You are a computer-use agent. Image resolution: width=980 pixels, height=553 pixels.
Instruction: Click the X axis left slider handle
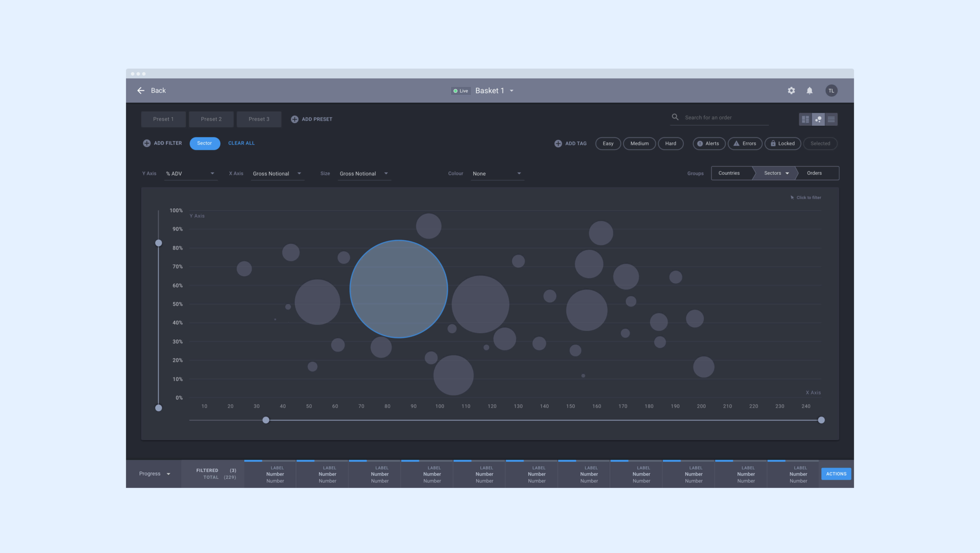click(x=266, y=420)
